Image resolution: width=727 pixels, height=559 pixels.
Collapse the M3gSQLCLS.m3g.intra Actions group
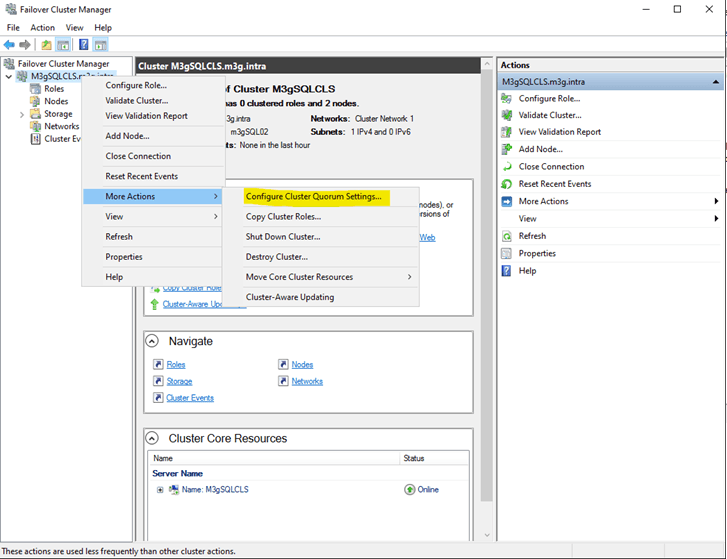coord(715,82)
